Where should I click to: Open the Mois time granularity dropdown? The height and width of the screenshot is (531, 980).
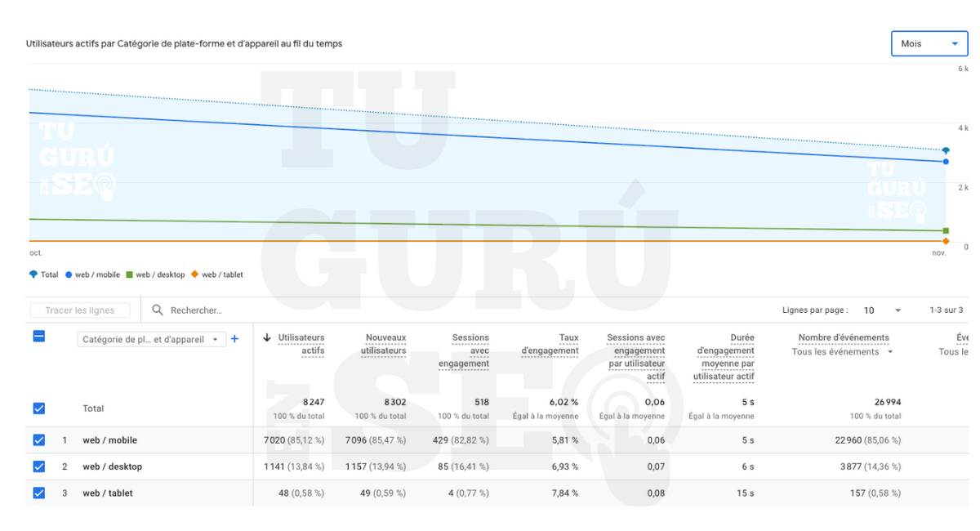tap(929, 43)
